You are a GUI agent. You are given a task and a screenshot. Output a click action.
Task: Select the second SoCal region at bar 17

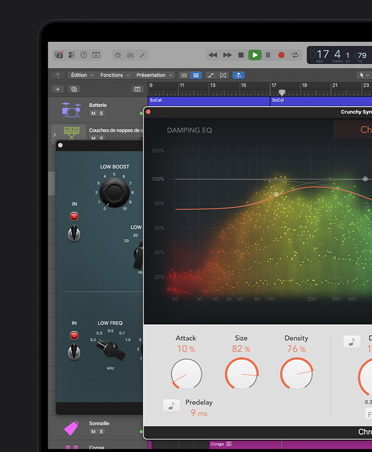[321, 101]
